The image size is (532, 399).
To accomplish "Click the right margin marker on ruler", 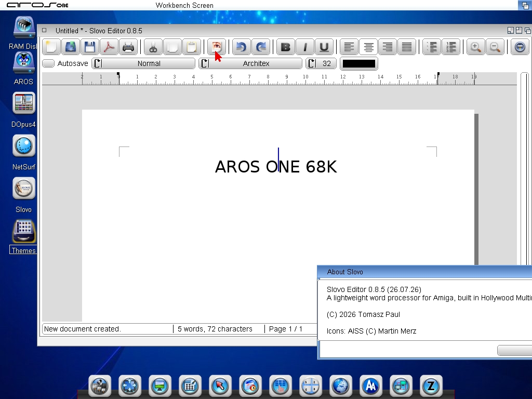I will (x=438, y=74).
